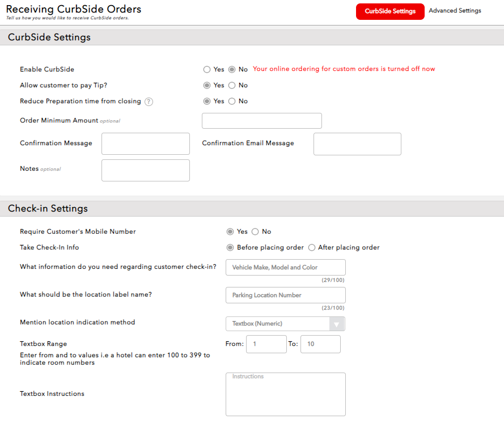Open the CurbSide Settings tab
Image resolution: width=504 pixels, height=423 pixels.
coord(390,11)
